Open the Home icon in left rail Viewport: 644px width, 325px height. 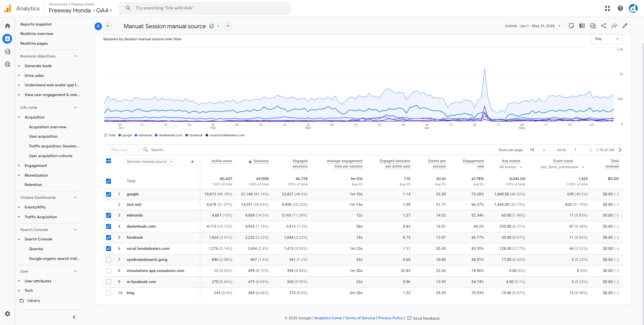(x=7, y=26)
